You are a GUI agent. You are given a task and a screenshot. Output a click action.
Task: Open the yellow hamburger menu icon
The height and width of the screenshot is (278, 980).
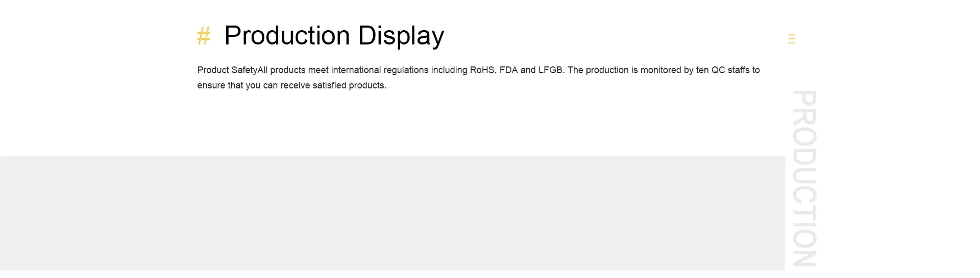point(791,39)
